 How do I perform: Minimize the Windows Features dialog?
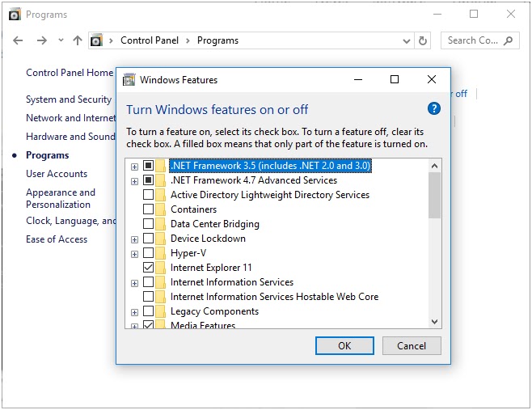pos(358,79)
